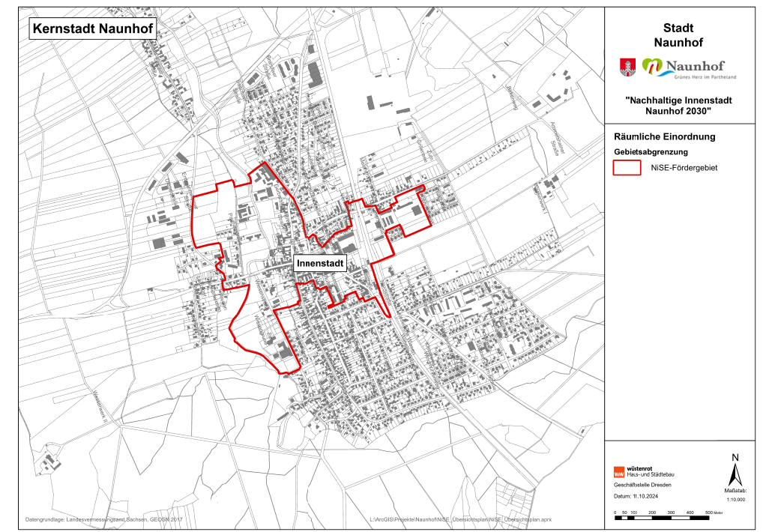The height and width of the screenshot is (532, 769).
Task: Select the "Innenstadt" map label
Action: (x=320, y=263)
